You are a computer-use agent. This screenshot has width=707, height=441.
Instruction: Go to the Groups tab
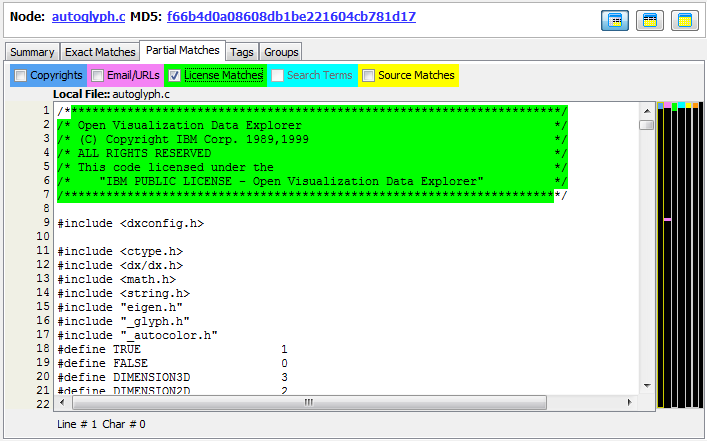pos(281,52)
